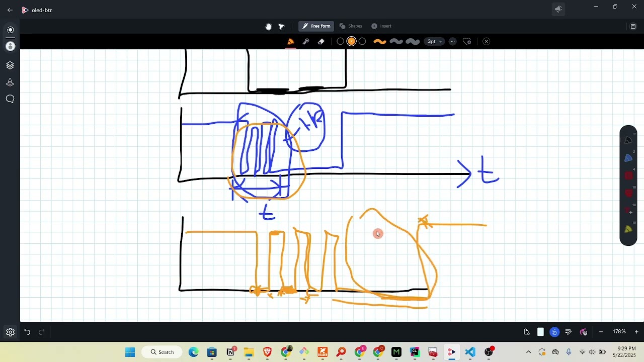Select the middle gray stroke style

coord(396,42)
